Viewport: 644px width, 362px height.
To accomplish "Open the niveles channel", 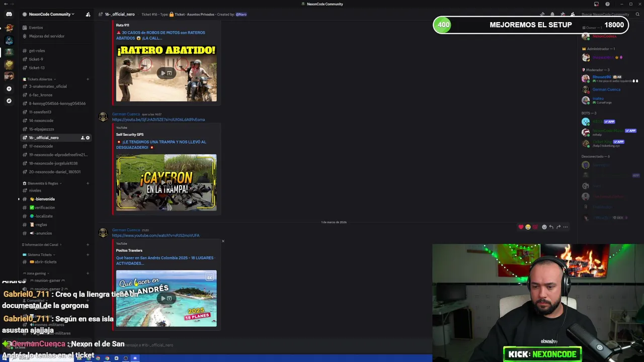I will pyautogui.click(x=35, y=191).
